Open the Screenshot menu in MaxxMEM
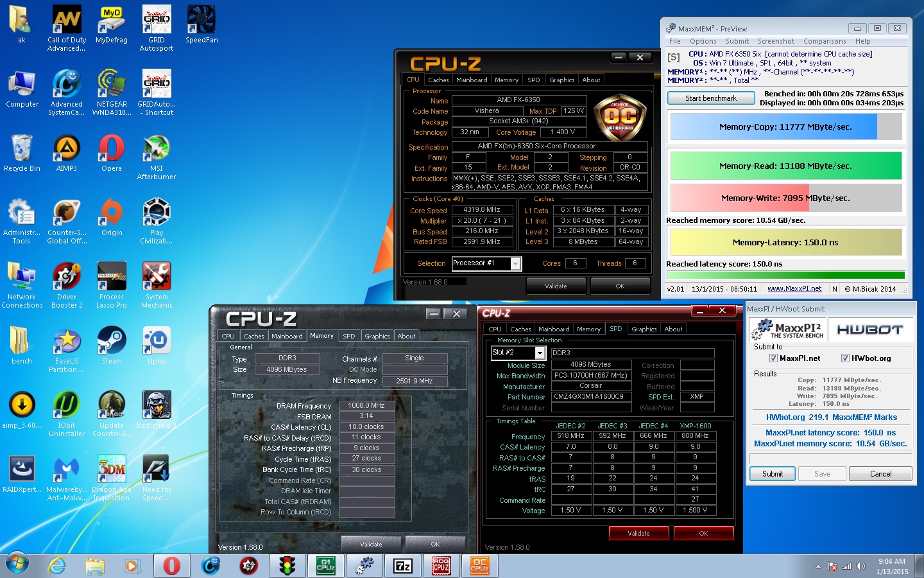This screenshot has width=924, height=578. click(x=776, y=41)
